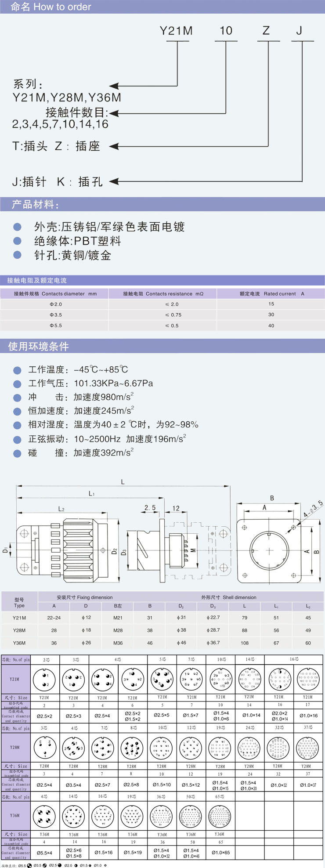Select the Y21M 7-pin connector diagram
This screenshot has height=868, width=325.
tap(191, 680)
